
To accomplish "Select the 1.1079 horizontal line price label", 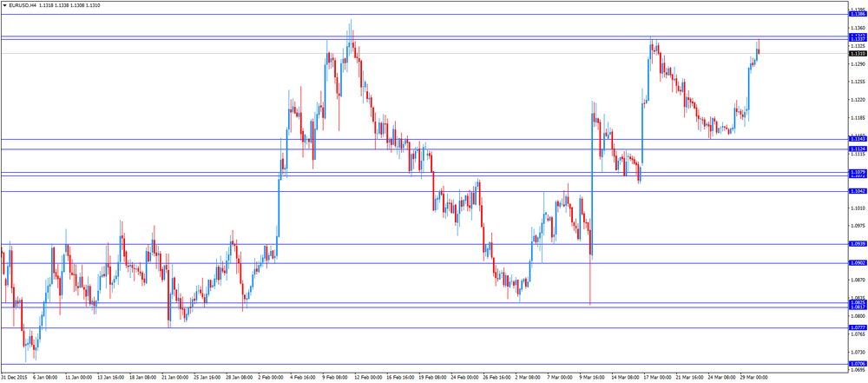I will point(858,172).
